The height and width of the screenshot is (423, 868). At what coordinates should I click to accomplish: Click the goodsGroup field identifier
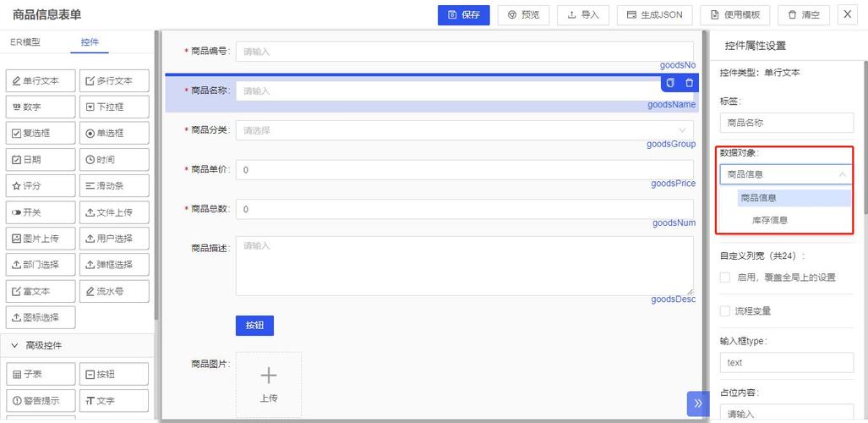pyautogui.click(x=671, y=144)
